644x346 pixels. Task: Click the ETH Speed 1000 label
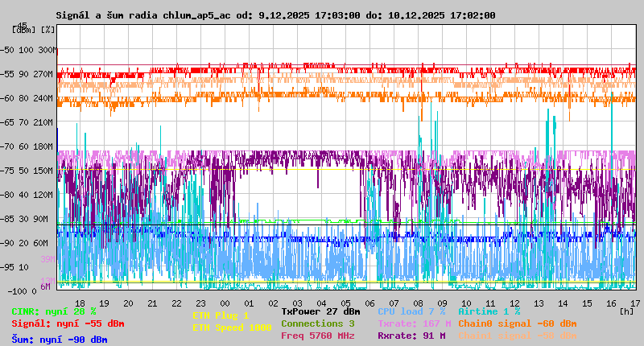[232, 327]
